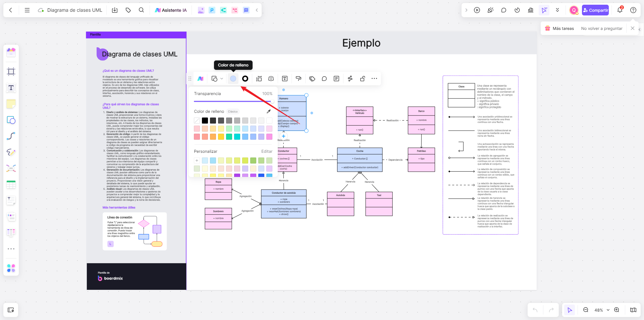
Task: Open the 48% zoom level dropdown
Action: tap(602, 310)
